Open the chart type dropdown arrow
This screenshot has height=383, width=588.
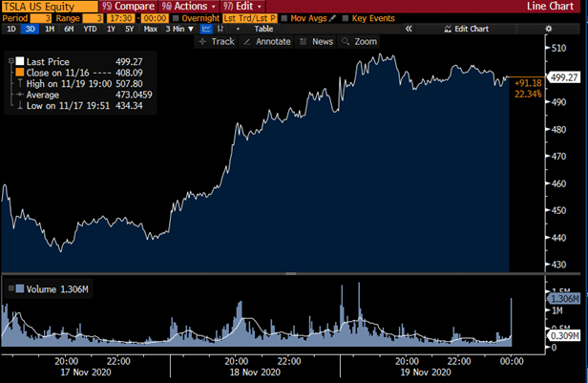pyautogui.click(x=238, y=29)
